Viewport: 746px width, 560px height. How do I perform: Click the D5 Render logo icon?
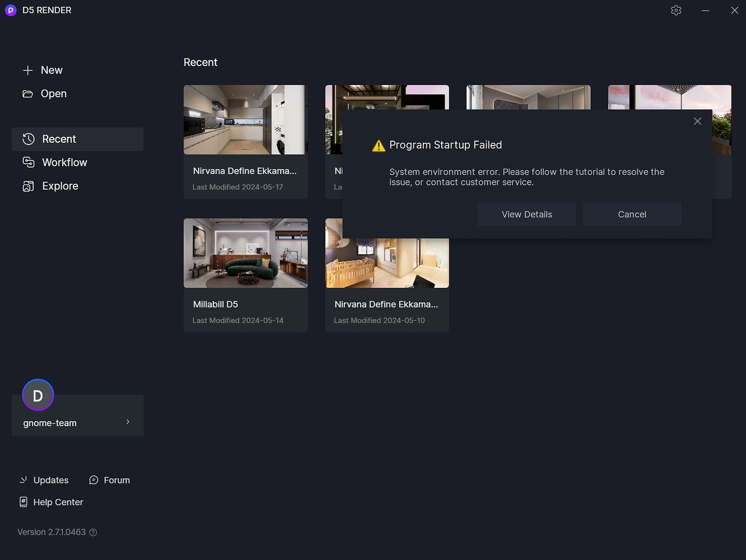(11, 10)
